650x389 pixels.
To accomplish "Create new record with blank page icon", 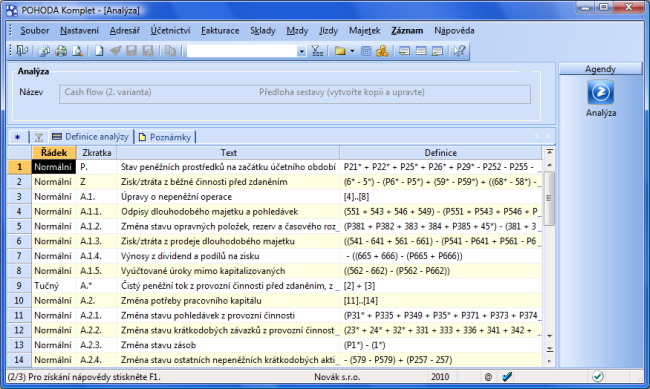I will pos(99,51).
